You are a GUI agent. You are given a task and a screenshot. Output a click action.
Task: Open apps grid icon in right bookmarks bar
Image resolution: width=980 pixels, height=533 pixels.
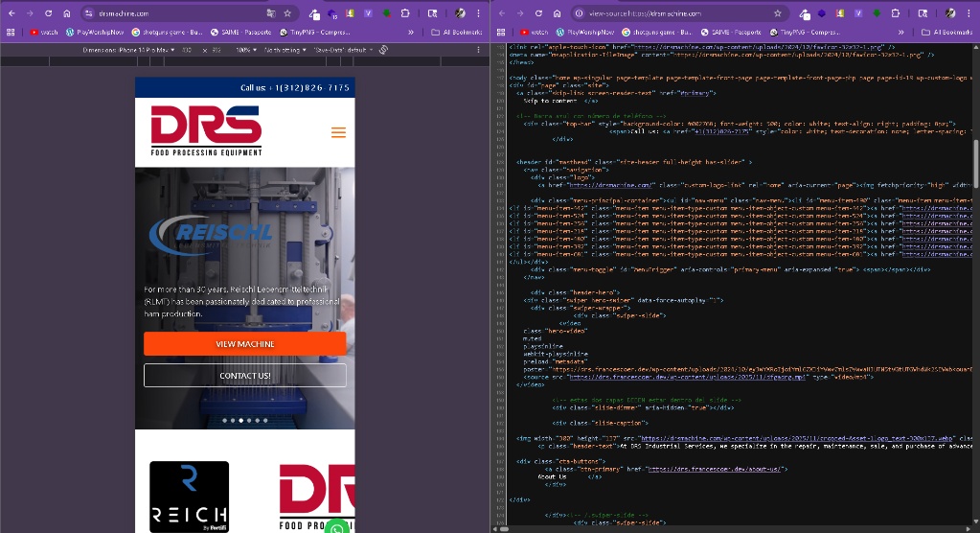pos(501,32)
